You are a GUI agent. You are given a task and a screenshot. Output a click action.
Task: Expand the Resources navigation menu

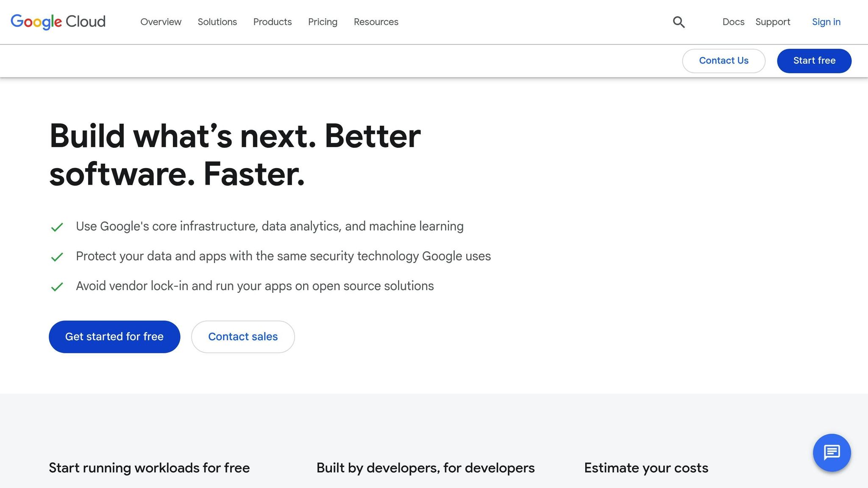click(x=376, y=22)
